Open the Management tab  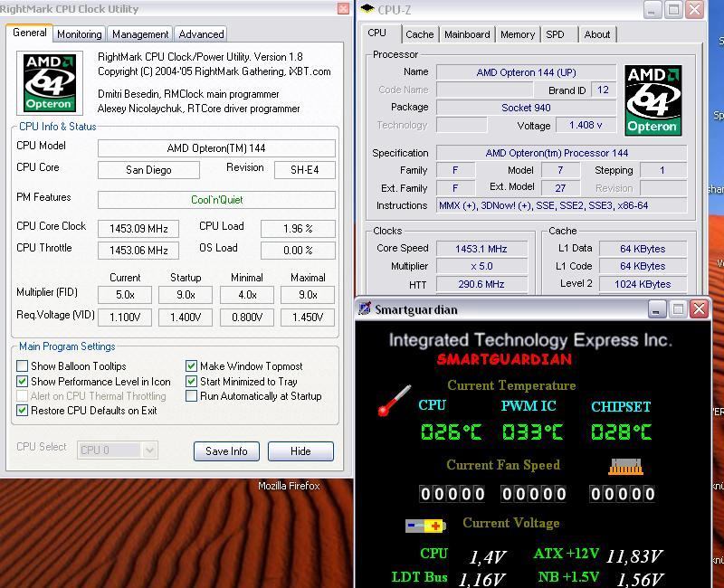point(140,34)
